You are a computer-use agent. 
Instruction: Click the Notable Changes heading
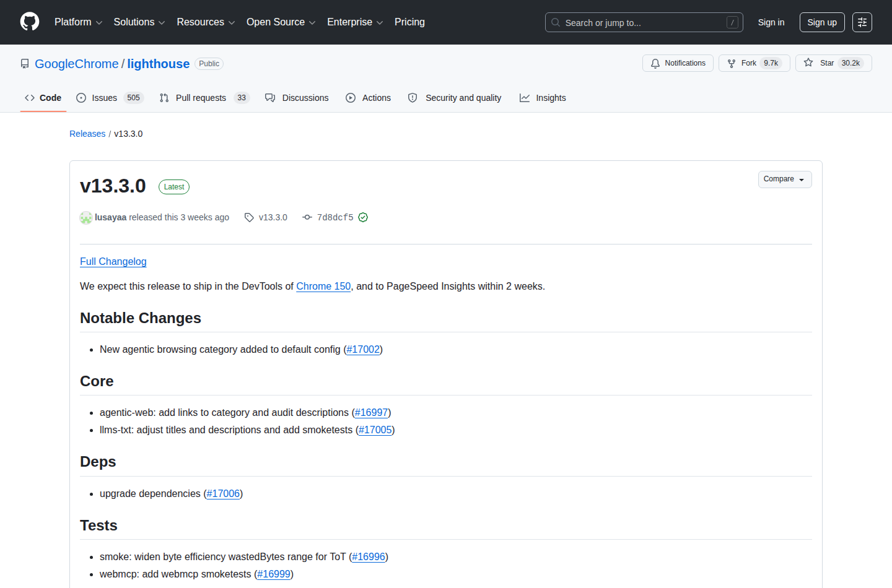[x=141, y=318]
